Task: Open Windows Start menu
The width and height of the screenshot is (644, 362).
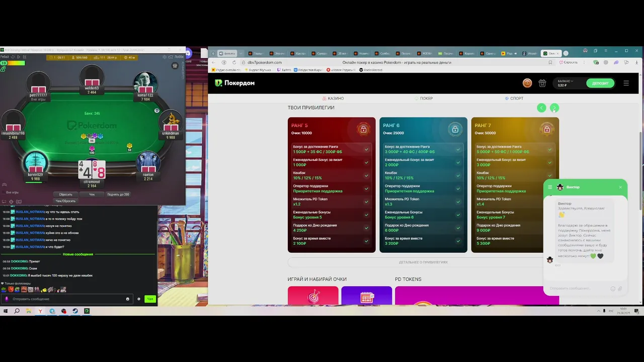Action: [6, 311]
